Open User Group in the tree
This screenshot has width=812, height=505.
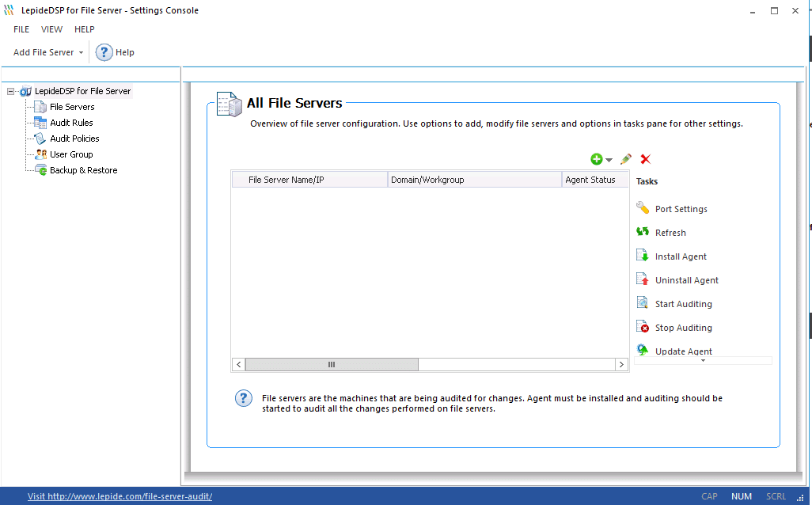point(71,154)
